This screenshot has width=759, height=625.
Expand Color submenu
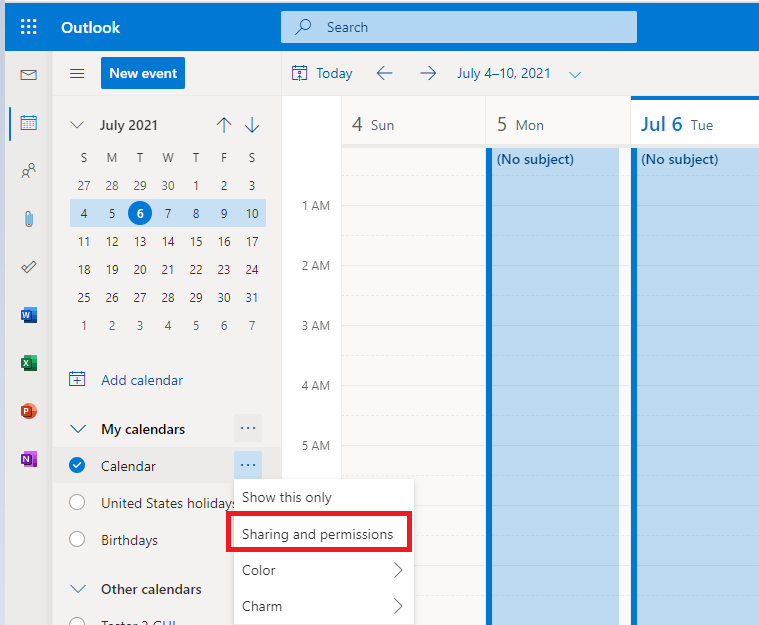pyautogui.click(x=398, y=570)
